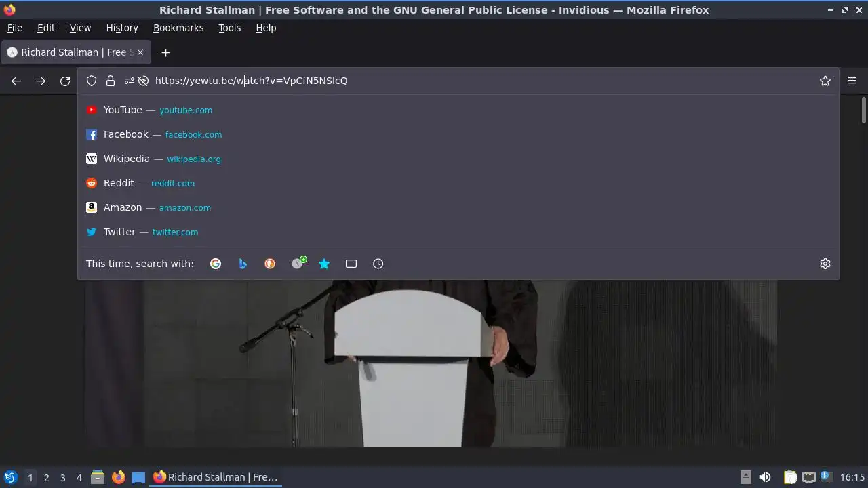Open the Help menu
868x488 pixels.
tap(266, 28)
